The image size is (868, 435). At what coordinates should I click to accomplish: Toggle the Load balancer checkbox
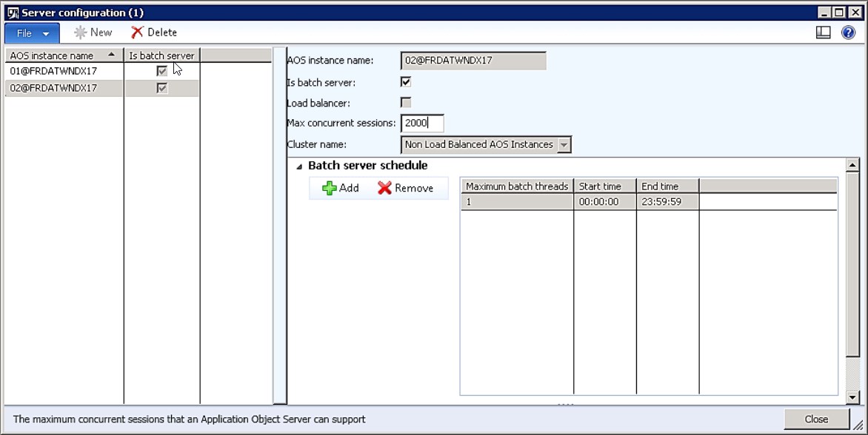coord(406,102)
